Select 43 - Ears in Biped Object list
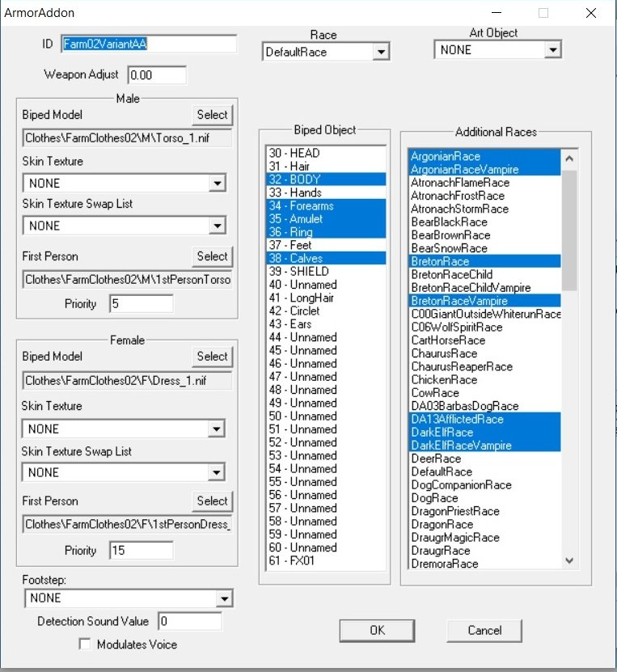 (x=326, y=324)
